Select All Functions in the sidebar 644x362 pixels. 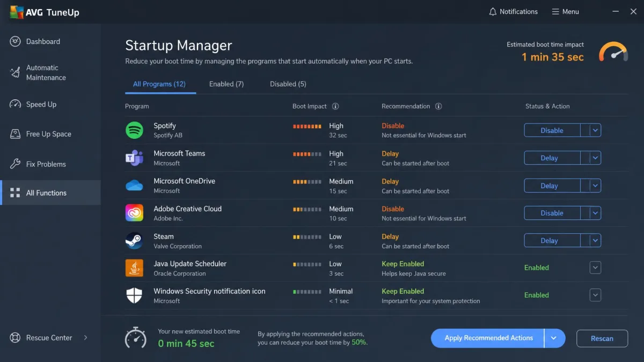[50, 193]
